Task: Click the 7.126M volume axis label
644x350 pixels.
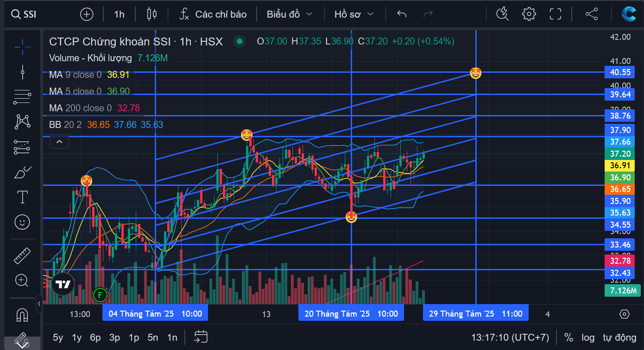Action: point(623,291)
